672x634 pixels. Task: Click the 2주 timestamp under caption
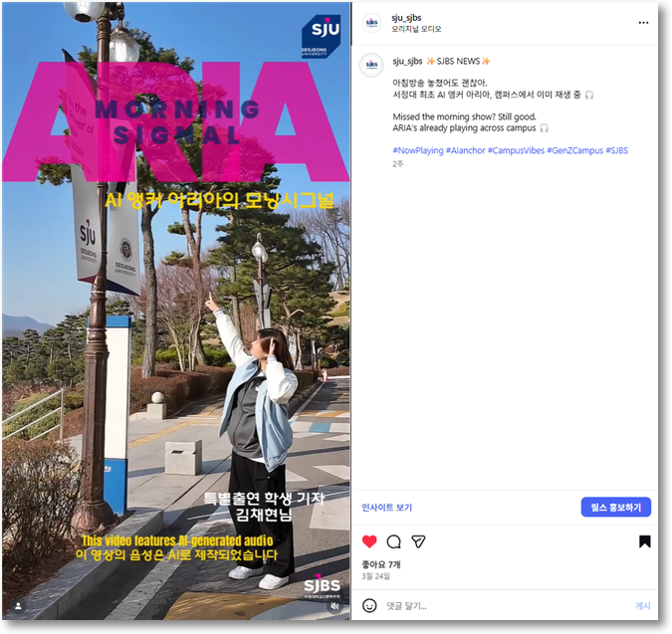(397, 164)
